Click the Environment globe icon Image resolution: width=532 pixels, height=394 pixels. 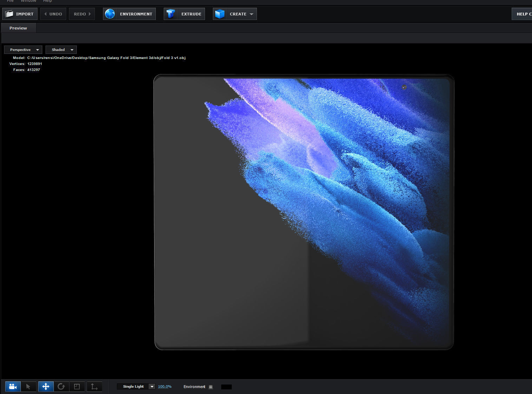110,14
